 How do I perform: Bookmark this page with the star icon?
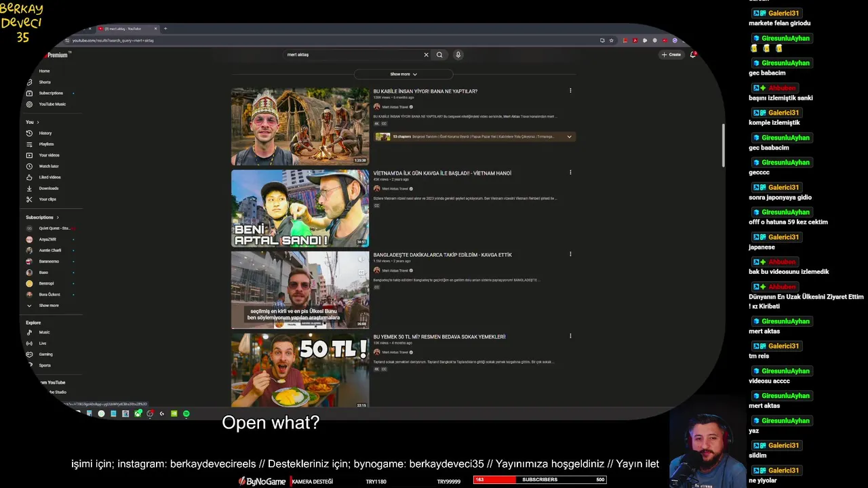tap(611, 40)
